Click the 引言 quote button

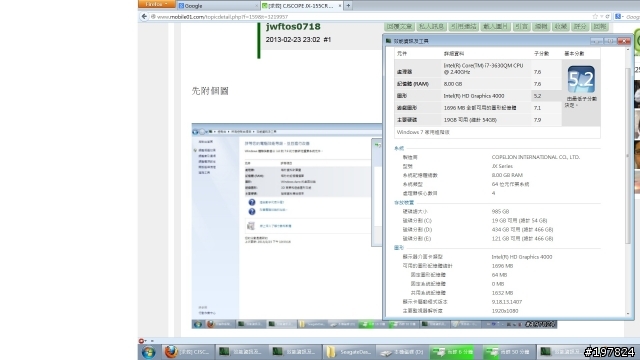pos(521,27)
